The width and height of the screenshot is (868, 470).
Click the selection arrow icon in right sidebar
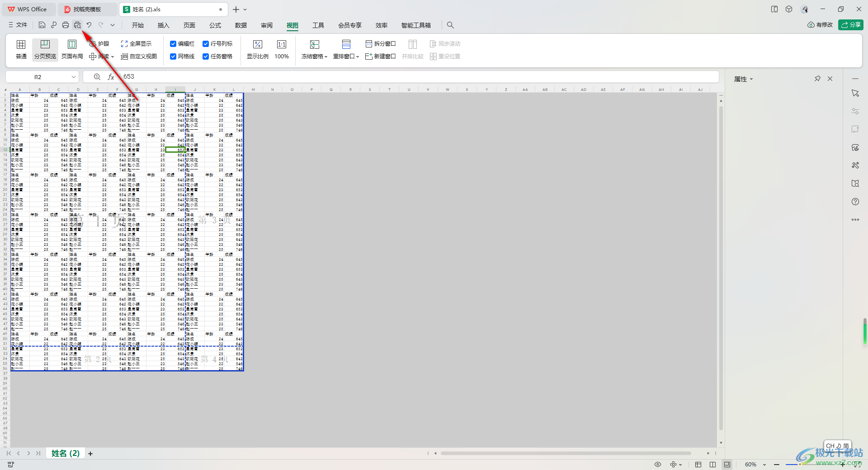pos(855,93)
